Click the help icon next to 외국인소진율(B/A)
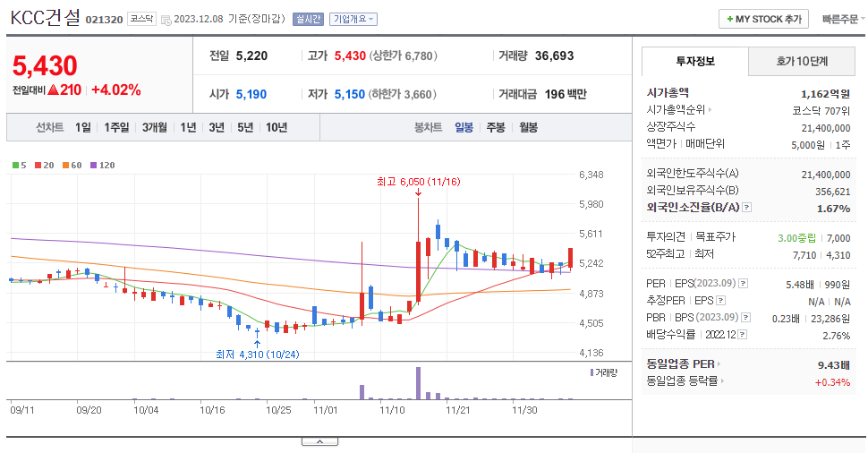Viewport: 868px width, 453px height. [747, 208]
